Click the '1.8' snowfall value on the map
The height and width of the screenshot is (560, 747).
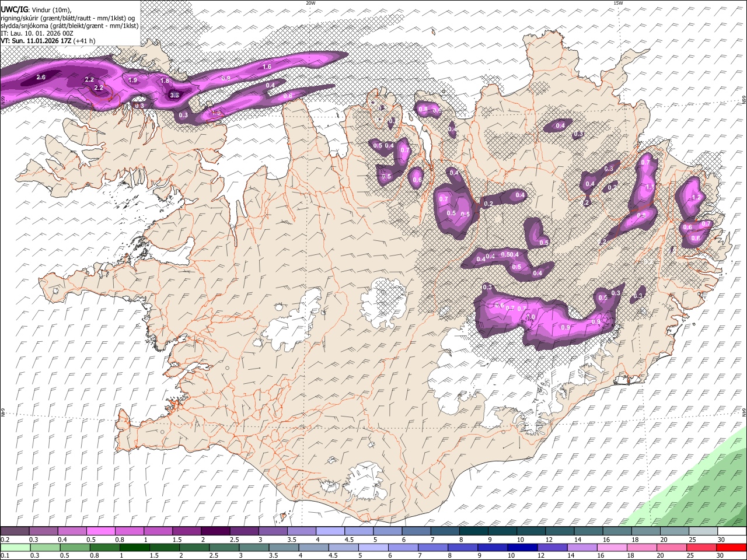pos(165,81)
